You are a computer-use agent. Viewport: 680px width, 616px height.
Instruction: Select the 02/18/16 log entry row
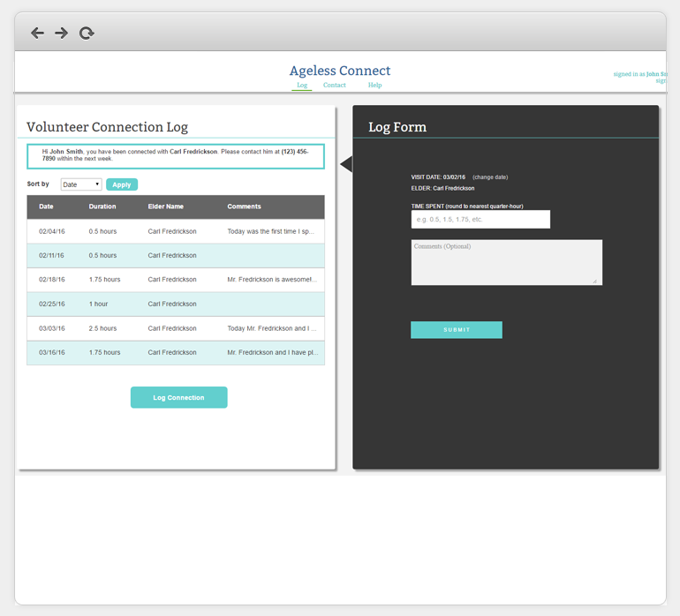175,280
